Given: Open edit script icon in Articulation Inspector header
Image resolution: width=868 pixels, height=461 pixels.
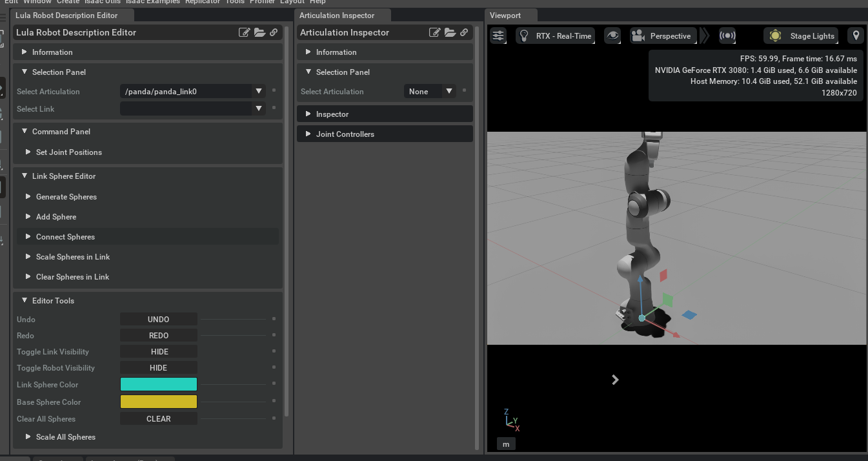Looking at the screenshot, I should (435, 32).
